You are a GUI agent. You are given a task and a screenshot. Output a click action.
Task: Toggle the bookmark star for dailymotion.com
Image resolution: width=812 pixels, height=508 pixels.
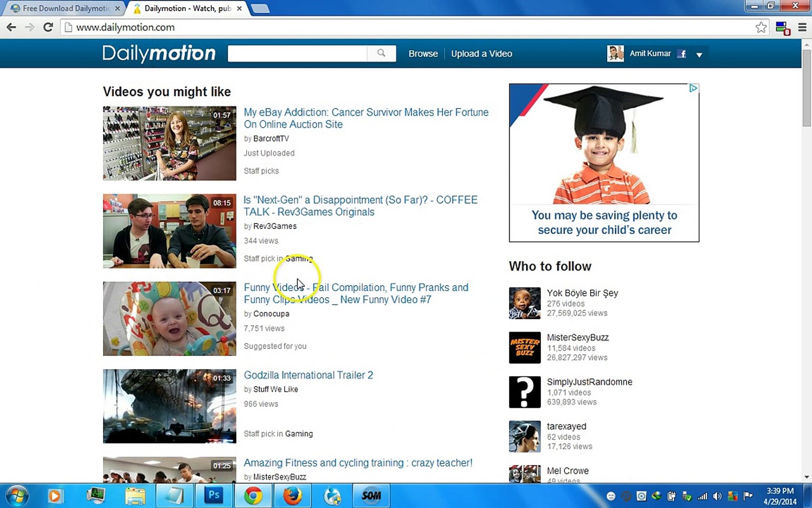pos(761,27)
